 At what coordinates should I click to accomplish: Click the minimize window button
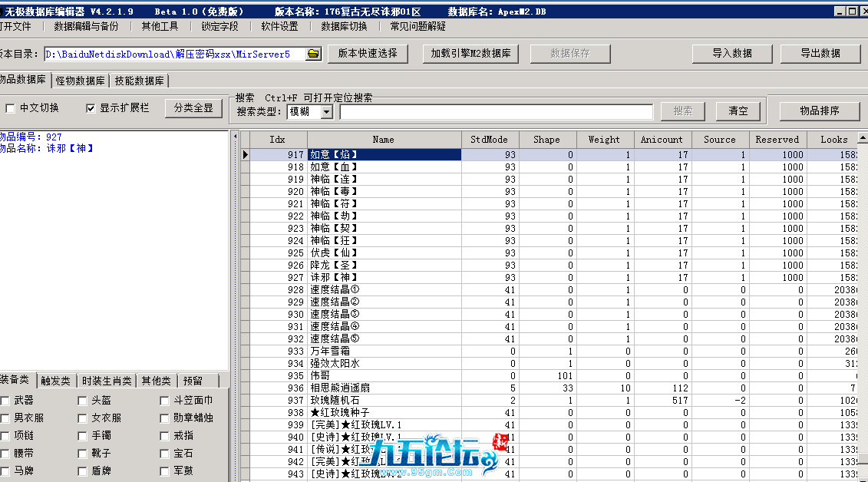(x=839, y=12)
